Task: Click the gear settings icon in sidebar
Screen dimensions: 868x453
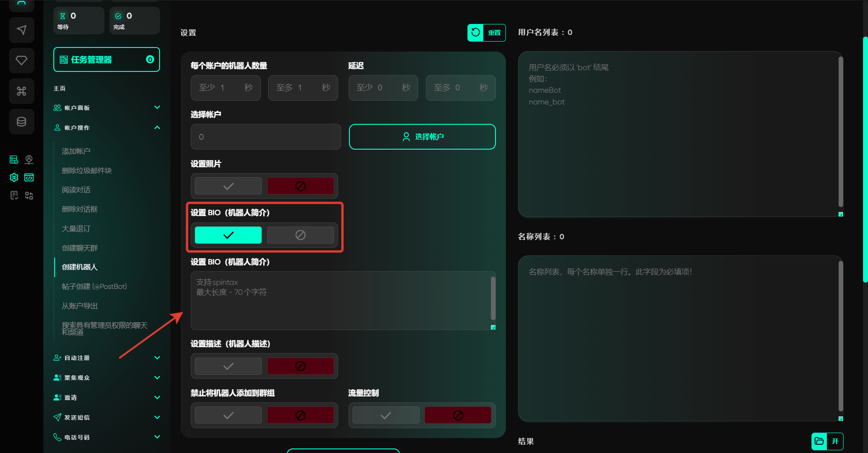Action: pos(14,178)
